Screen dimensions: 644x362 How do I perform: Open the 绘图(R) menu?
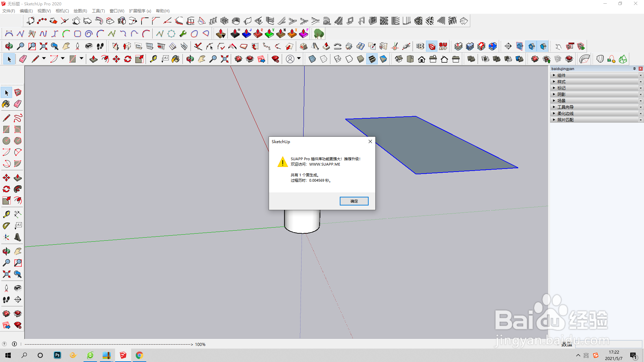pyautogui.click(x=80, y=11)
